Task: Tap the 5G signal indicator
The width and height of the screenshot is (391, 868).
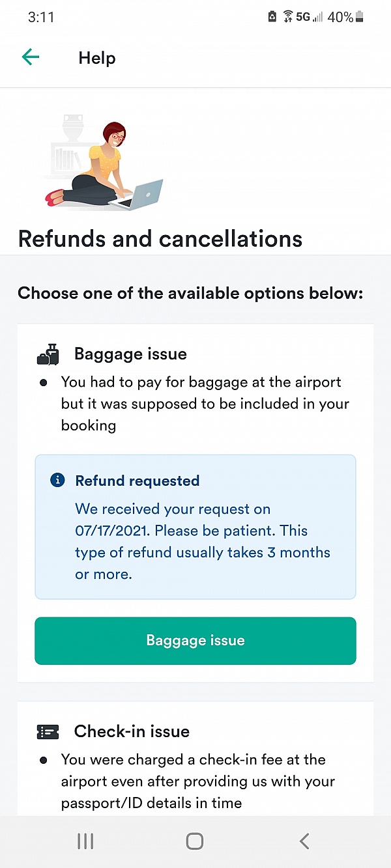Action: [x=303, y=18]
